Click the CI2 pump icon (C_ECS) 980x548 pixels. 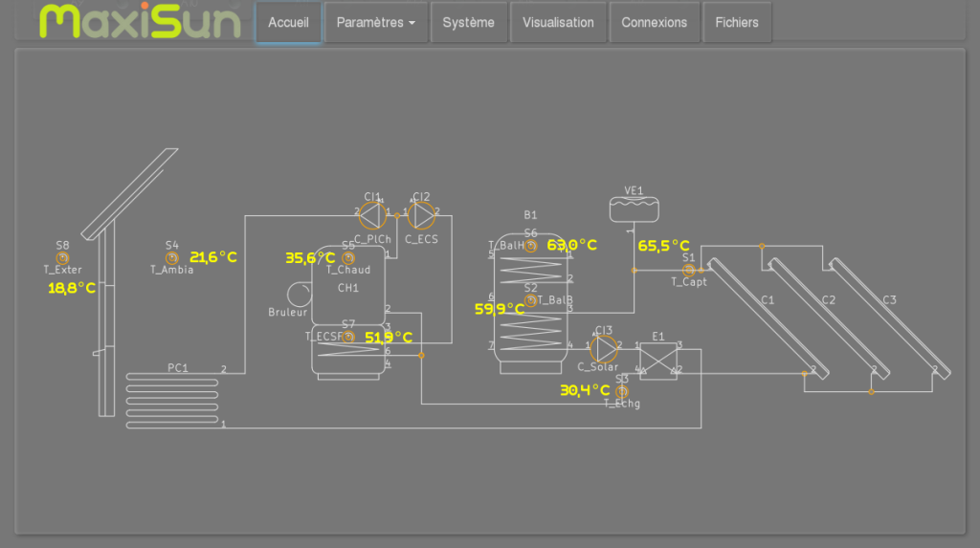coord(421,212)
